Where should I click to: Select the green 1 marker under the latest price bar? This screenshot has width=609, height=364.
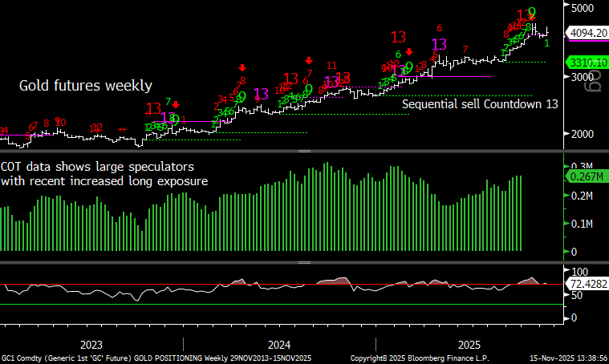click(546, 43)
